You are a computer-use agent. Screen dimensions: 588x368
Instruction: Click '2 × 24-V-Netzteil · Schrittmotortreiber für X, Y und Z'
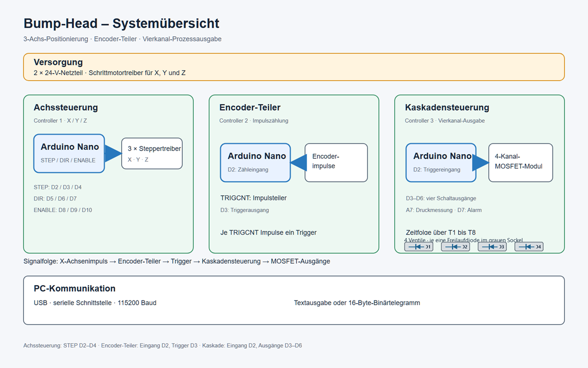tap(109, 73)
